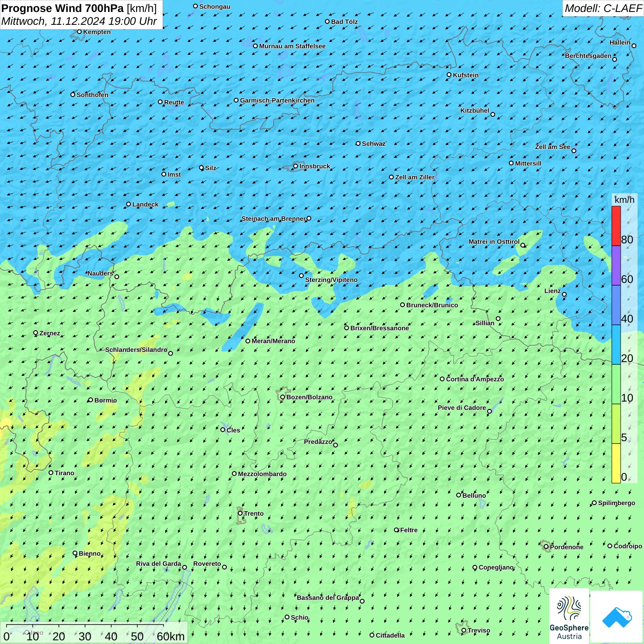Click the Trento city marker
This screenshot has width=644, height=644.
click(240, 513)
